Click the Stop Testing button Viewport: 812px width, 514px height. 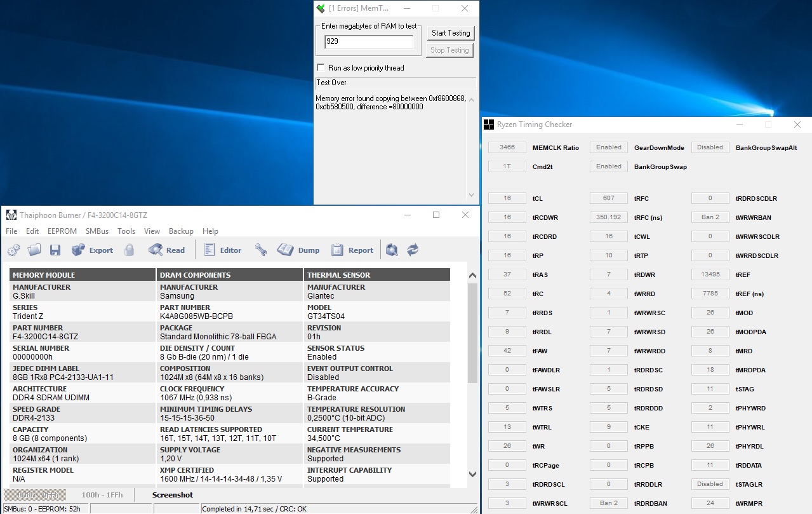pos(449,50)
